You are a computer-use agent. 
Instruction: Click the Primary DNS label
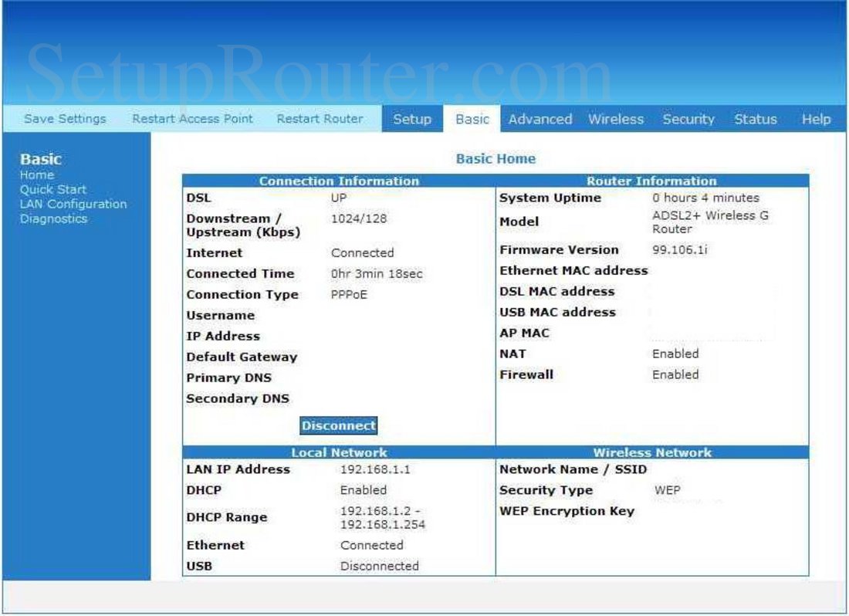pyautogui.click(x=228, y=377)
